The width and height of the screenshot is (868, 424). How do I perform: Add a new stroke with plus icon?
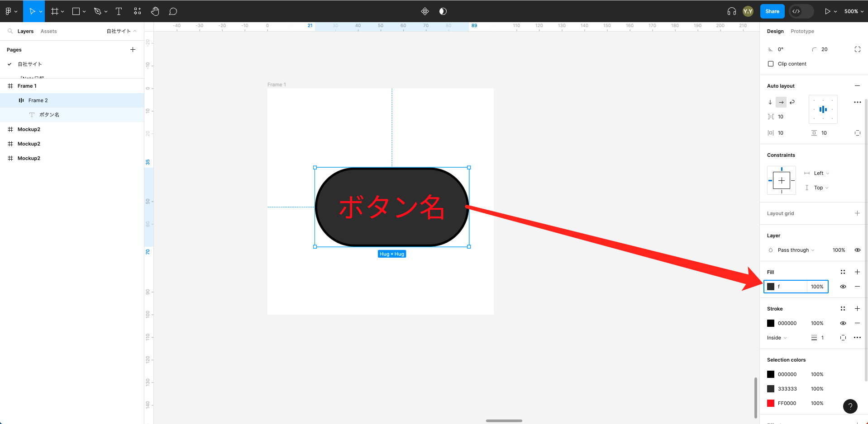click(857, 308)
